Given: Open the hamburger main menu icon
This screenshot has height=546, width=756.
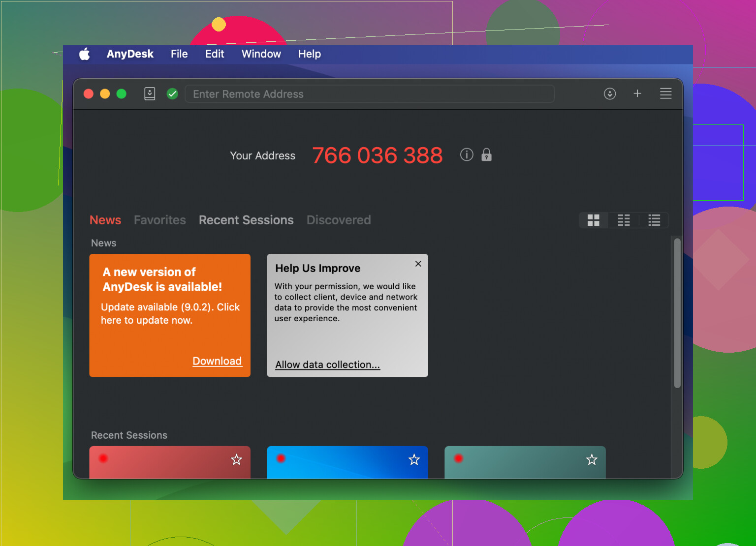Looking at the screenshot, I should pos(666,93).
